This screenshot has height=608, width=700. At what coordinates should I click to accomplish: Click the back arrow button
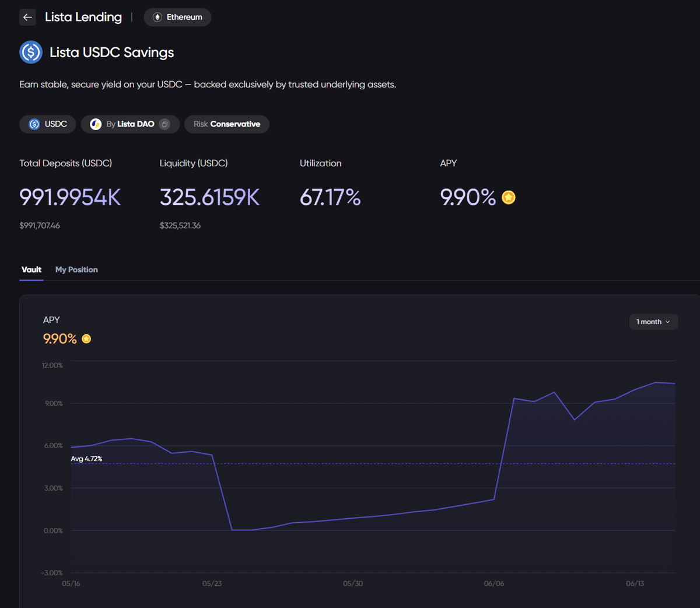(x=27, y=18)
